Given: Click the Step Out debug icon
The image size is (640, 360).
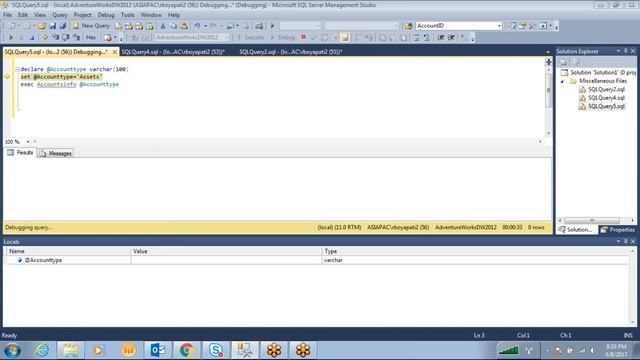Looking at the screenshot, I should tap(76, 38).
